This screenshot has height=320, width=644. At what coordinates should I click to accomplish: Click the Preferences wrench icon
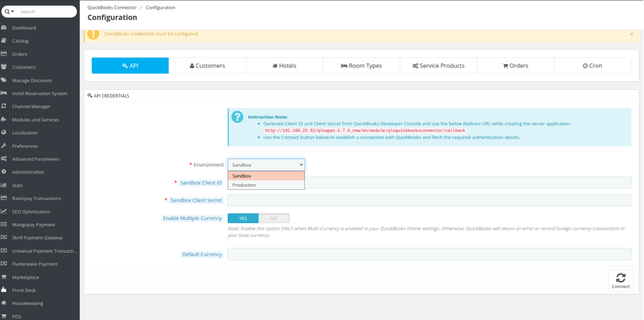pyautogui.click(x=4, y=146)
